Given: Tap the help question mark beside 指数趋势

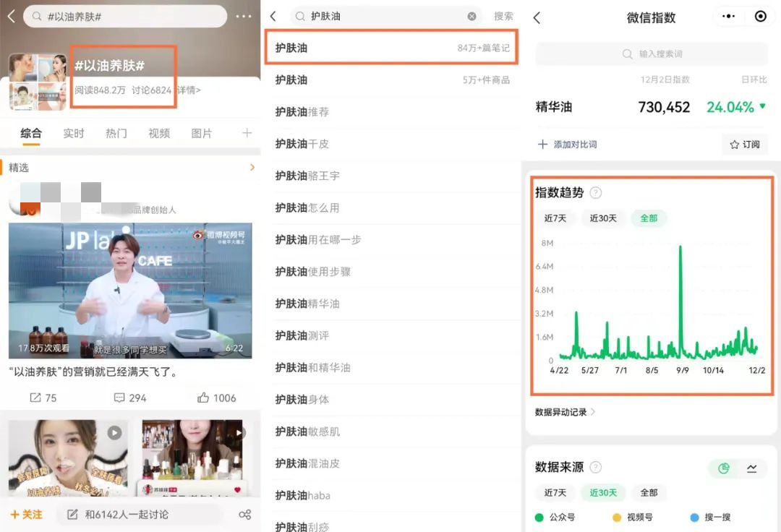Looking at the screenshot, I should 595,192.
